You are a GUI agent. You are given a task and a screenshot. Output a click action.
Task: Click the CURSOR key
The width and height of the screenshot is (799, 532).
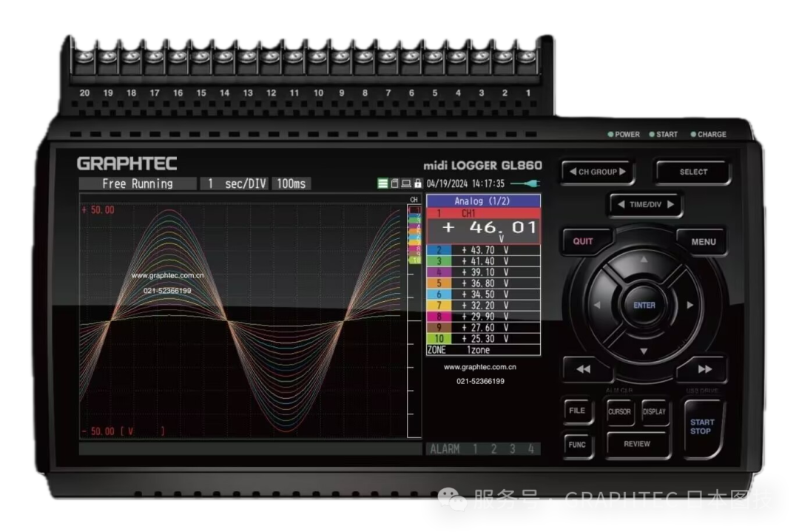pyautogui.click(x=620, y=411)
